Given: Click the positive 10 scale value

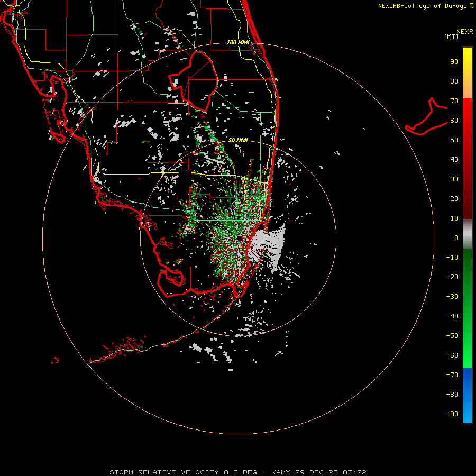Looking at the screenshot, I should (454, 218).
